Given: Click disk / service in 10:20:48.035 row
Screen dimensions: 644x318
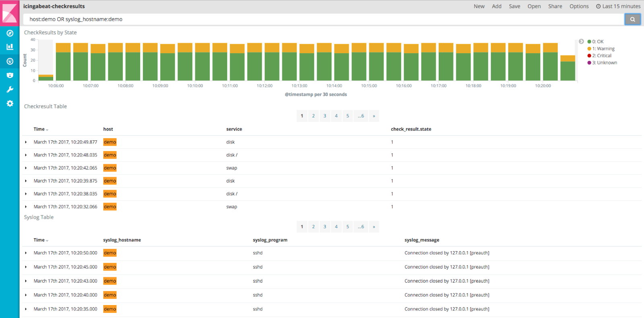Looking at the screenshot, I should click(x=232, y=155).
